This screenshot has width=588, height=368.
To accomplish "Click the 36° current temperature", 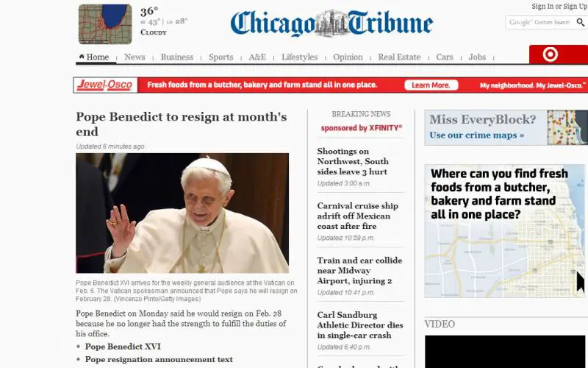I will point(149,12).
